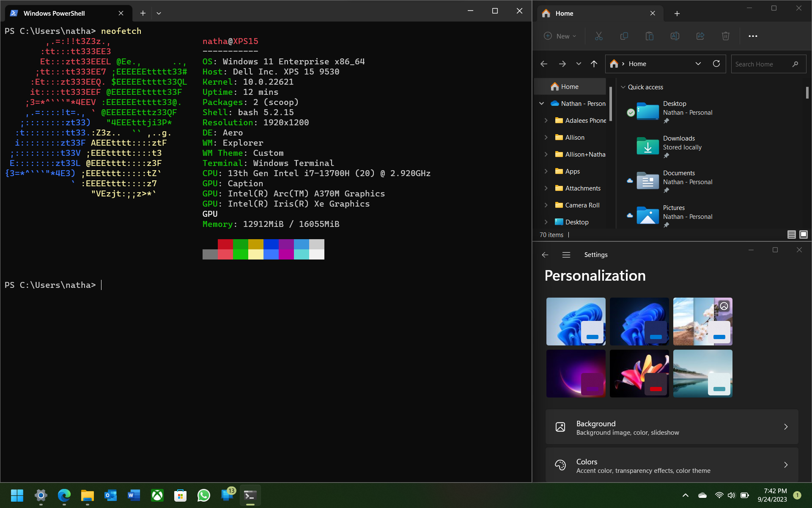
Task: Open PowerShell new tab profile dropdown
Action: tap(159, 13)
